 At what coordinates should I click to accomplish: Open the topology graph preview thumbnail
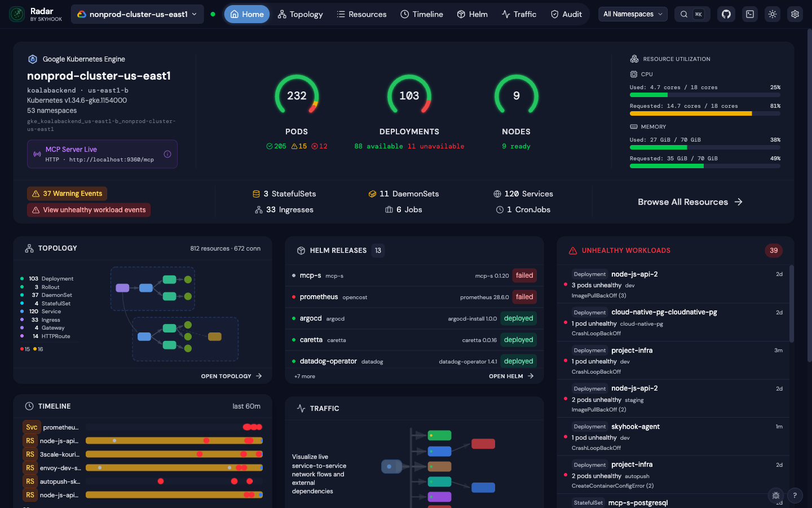174,314
